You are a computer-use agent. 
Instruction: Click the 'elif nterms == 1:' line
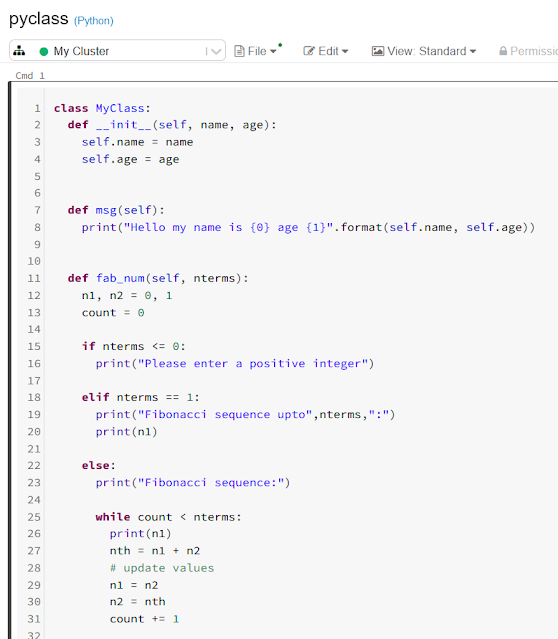[x=141, y=397]
